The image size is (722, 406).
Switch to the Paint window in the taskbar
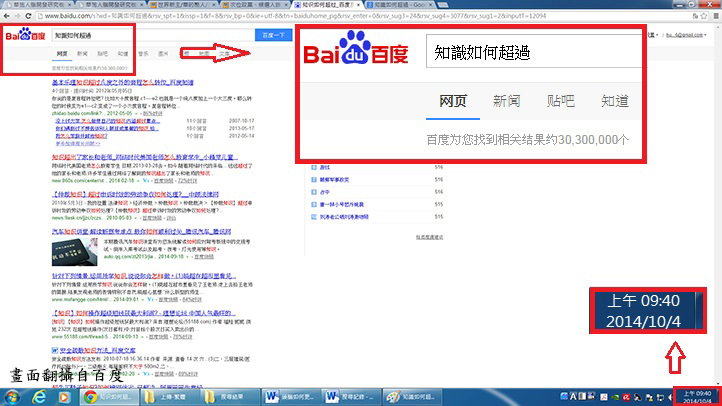[411, 397]
